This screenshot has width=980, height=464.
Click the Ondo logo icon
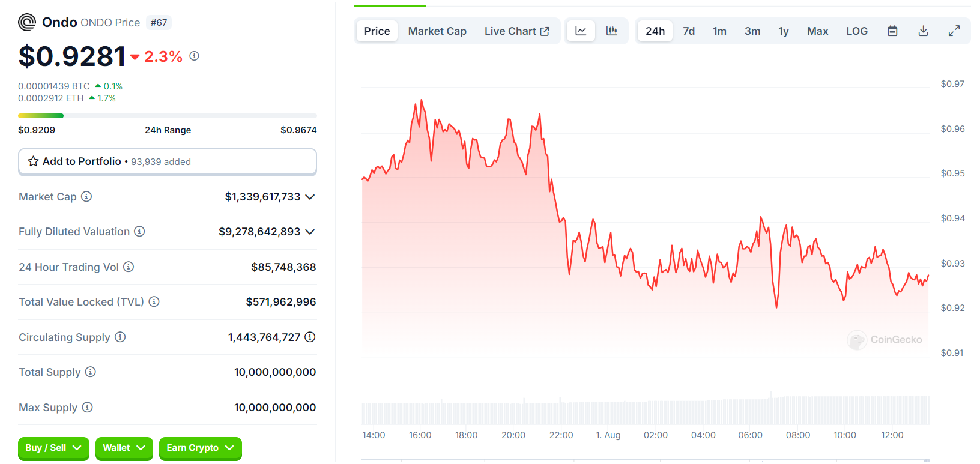27,22
